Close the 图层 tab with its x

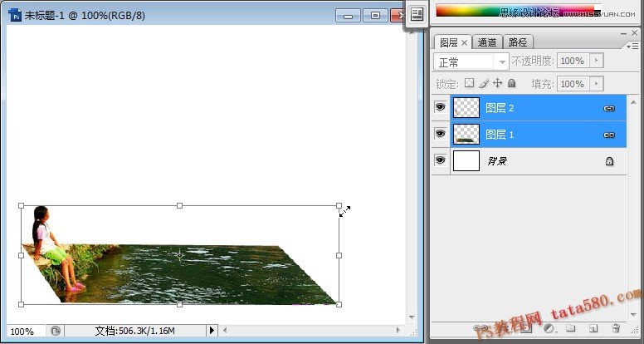[x=464, y=42]
